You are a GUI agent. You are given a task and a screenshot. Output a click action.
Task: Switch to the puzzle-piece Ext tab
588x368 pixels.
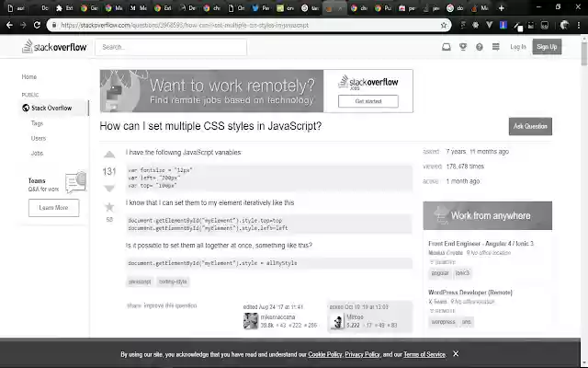64,7
